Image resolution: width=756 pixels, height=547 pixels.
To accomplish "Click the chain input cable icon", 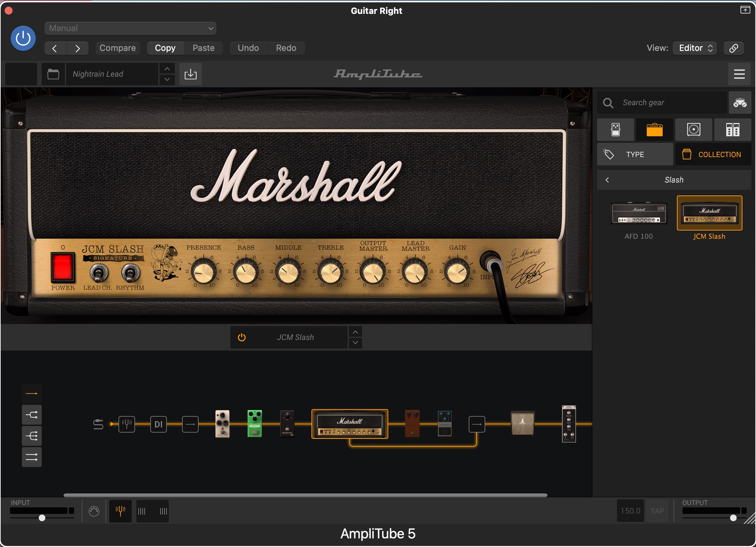I will click(98, 425).
